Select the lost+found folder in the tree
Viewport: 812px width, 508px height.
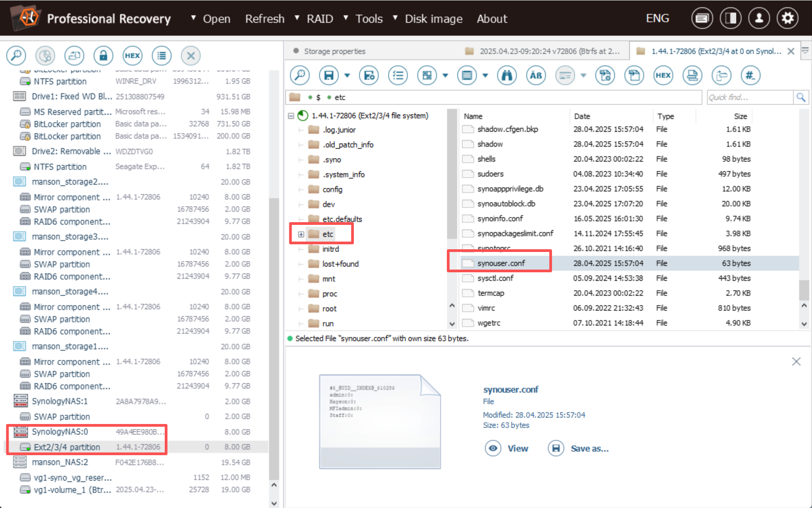[x=340, y=264]
